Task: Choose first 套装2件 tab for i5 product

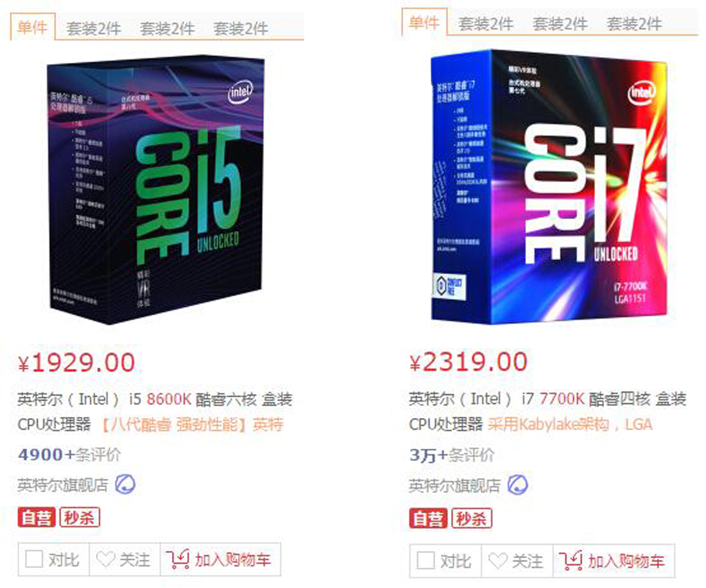Action: point(94,28)
